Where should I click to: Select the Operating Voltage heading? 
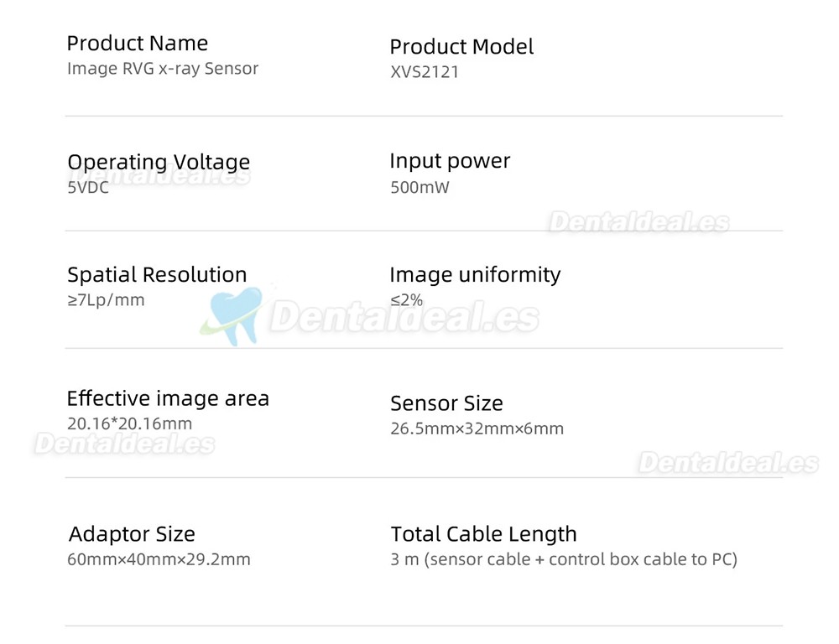[159, 162]
